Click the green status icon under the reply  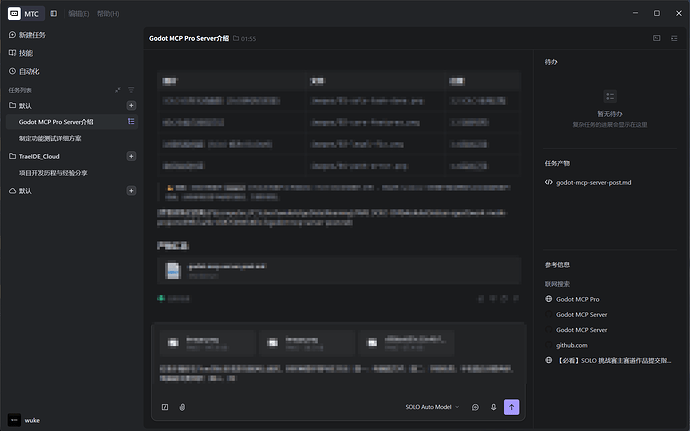click(161, 298)
